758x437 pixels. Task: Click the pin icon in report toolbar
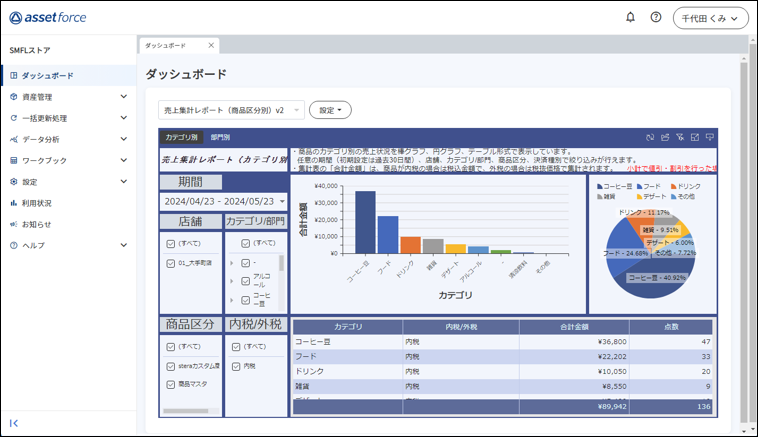click(709, 137)
